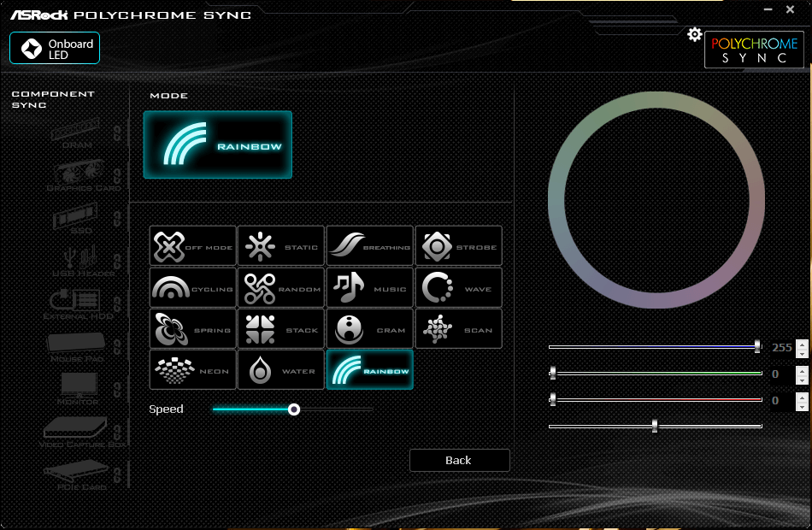
Task: Toggle the sync link for External HDD
Action: [118, 304]
